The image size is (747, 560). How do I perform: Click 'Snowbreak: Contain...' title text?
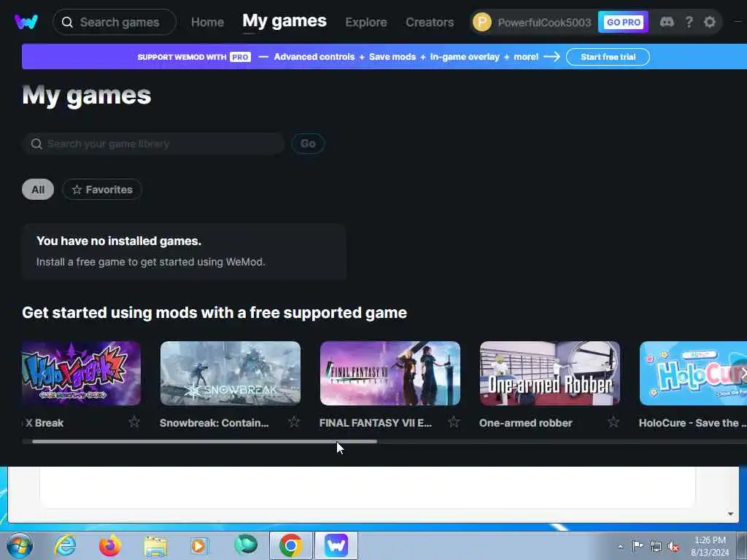pos(214,423)
